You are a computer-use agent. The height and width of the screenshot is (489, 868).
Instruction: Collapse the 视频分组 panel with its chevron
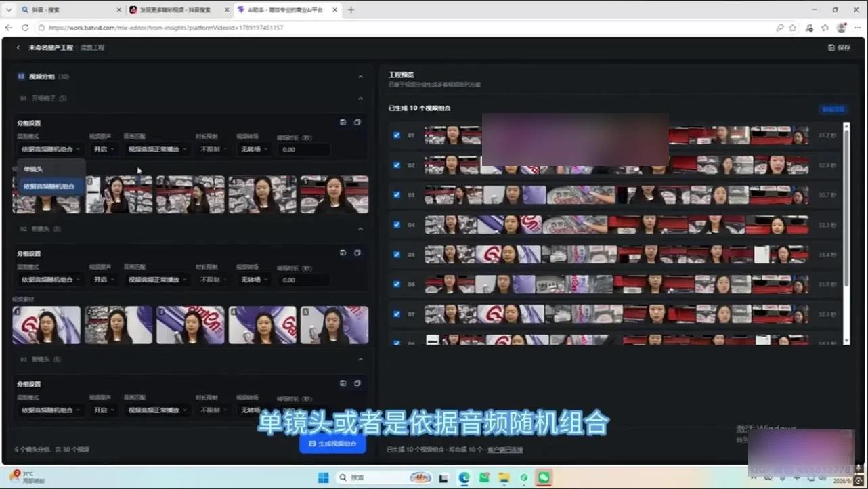(360, 77)
